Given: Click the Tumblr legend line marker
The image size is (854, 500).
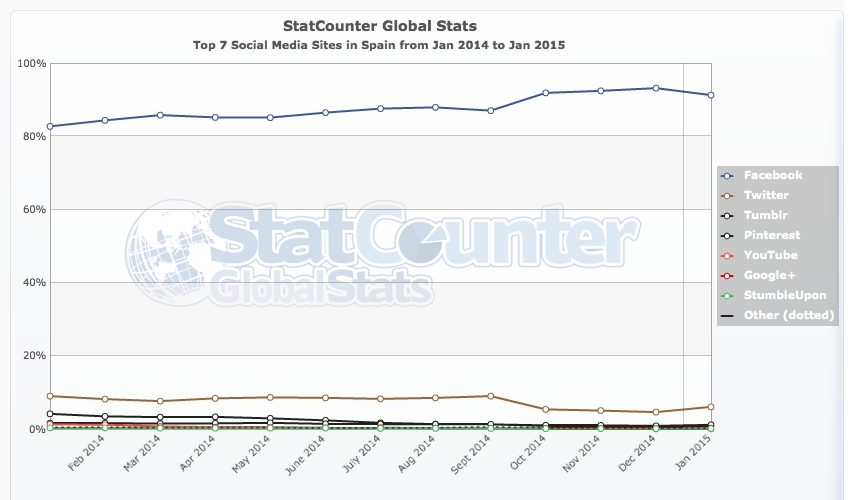Looking at the screenshot, I should pos(728,216).
